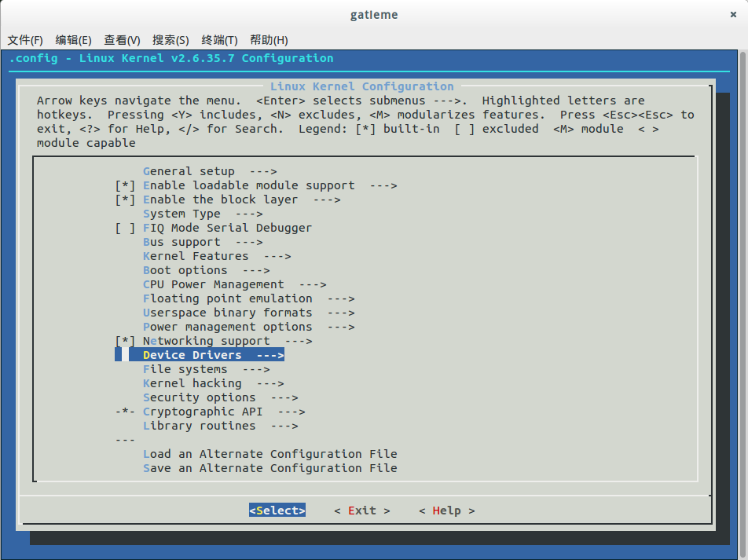Toggle FIQ Mode Serial Debugger checkbox
The image size is (748, 560).
coord(125,228)
